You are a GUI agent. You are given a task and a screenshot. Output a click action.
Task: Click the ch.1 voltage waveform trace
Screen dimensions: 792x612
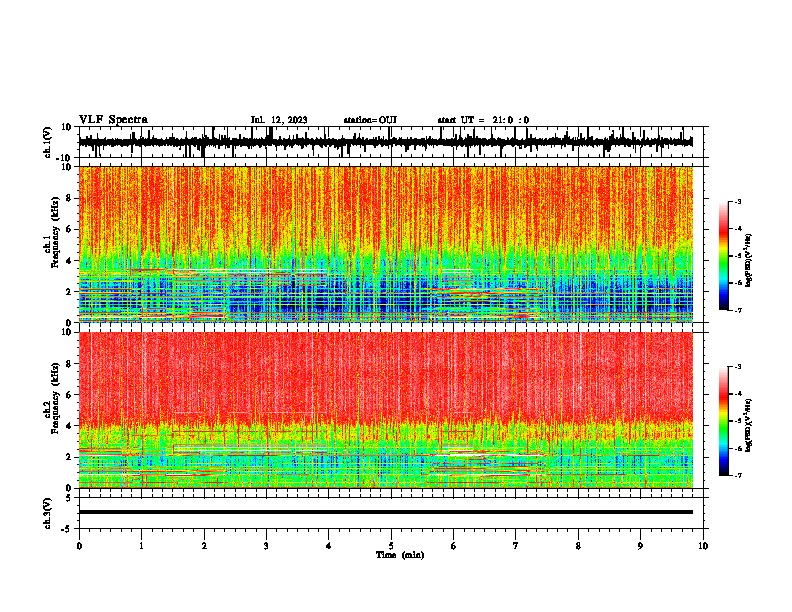point(386,142)
